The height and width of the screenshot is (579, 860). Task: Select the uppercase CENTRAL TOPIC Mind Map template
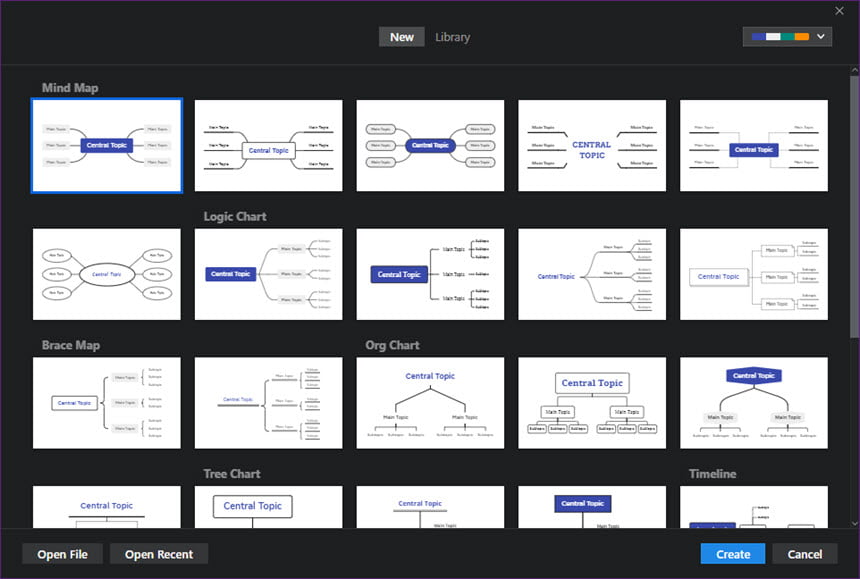coord(592,145)
